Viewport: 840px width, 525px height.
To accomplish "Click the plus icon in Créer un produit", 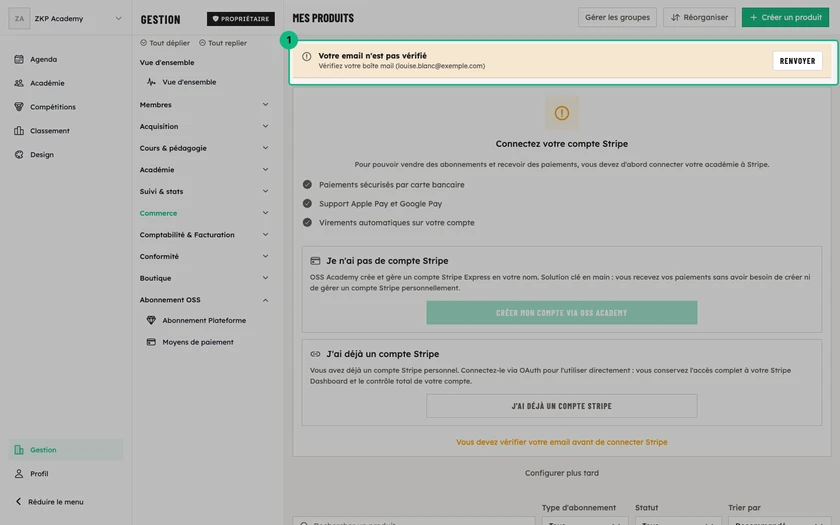I will [x=753, y=18].
